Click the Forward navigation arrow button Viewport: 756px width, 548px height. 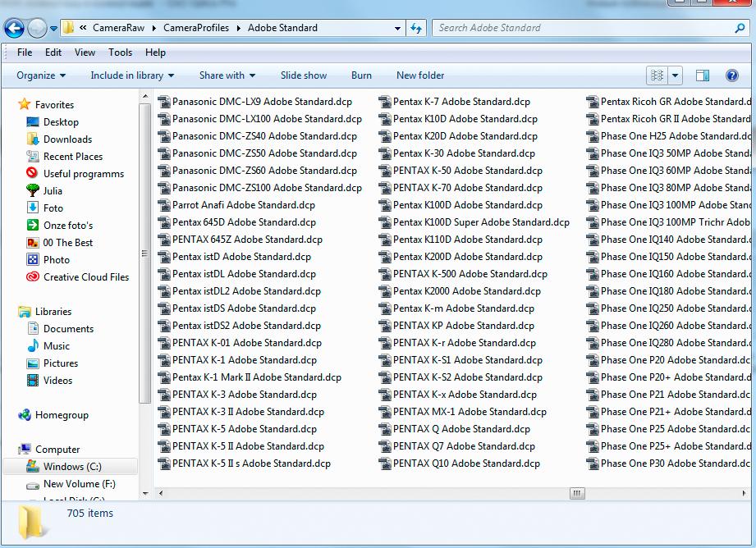click(x=37, y=29)
